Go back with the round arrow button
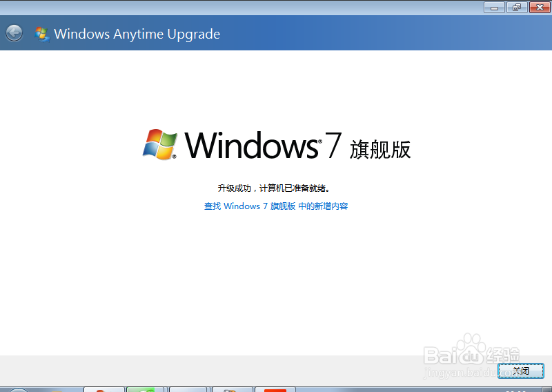The width and height of the screenshot is (552, 392). pyautogui.click(x=14, y=33)
